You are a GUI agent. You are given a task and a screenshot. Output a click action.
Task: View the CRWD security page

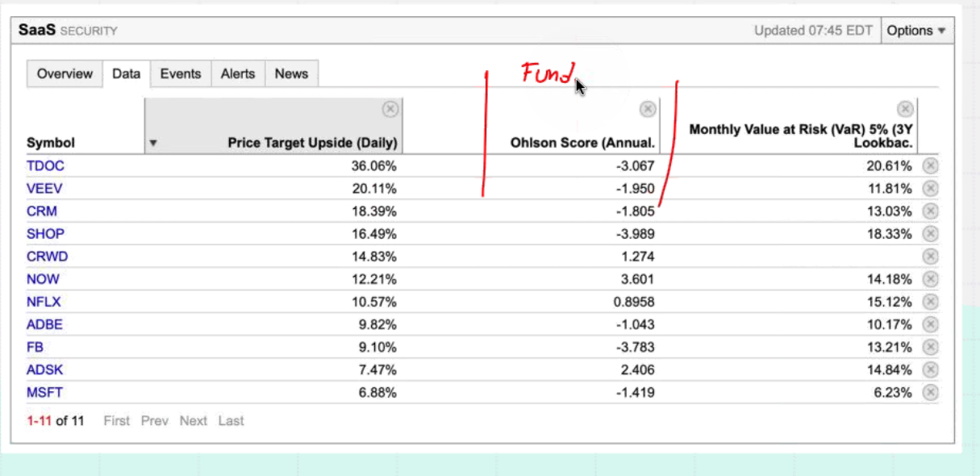(48, 256)
